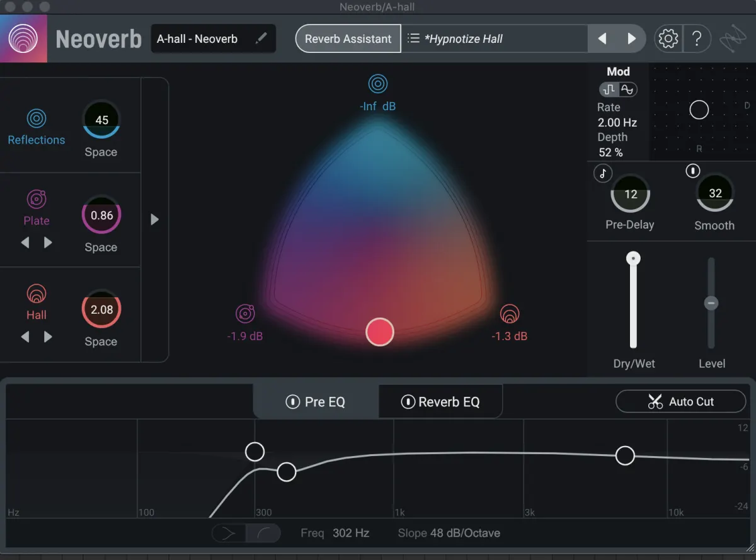Click the iZotope logo icon
Screen dimensions: 756x560
tap(733, 39)
